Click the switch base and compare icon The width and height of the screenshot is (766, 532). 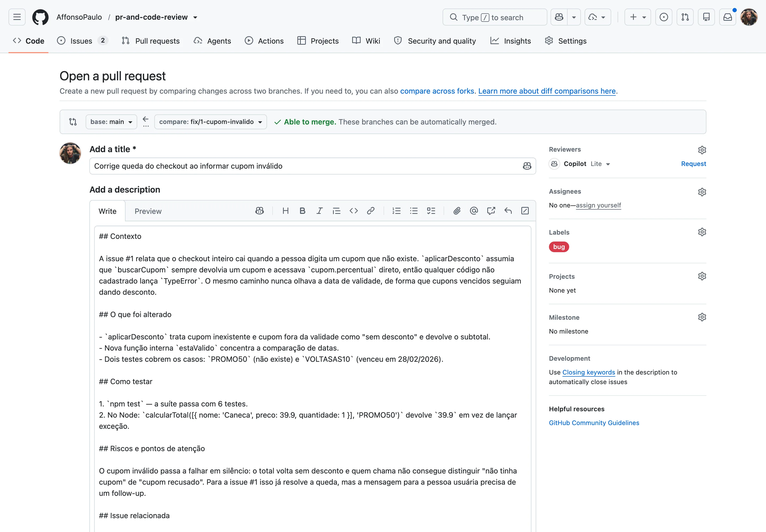73,122
